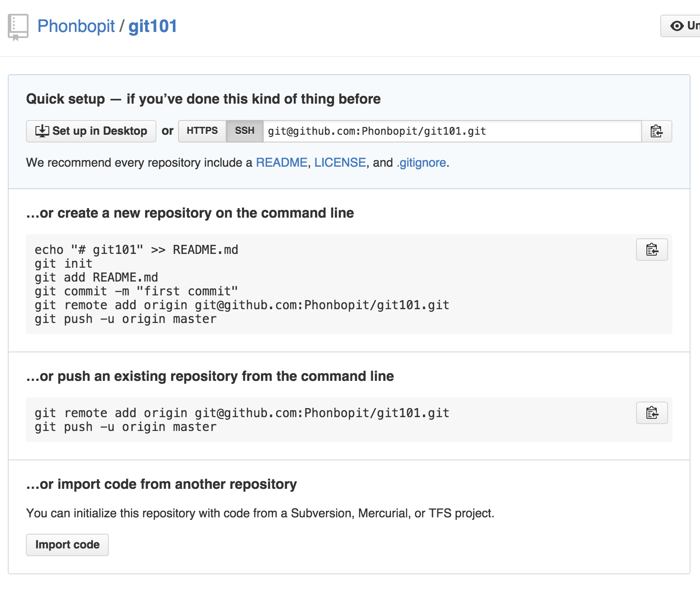This screenshot has height=589, width=700.
Task: Copy the push existing repository commands
Action: click(x=652, y=413)
